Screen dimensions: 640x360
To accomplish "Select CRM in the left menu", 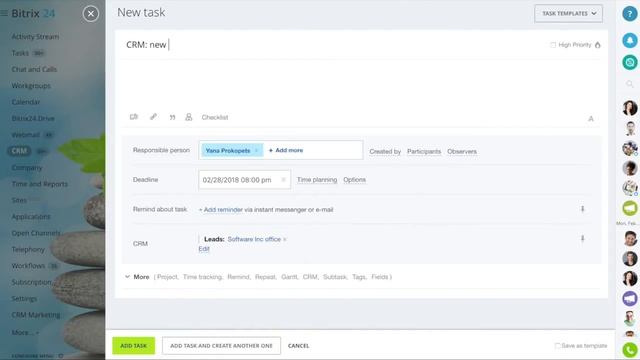I will (x=19, y=151).
